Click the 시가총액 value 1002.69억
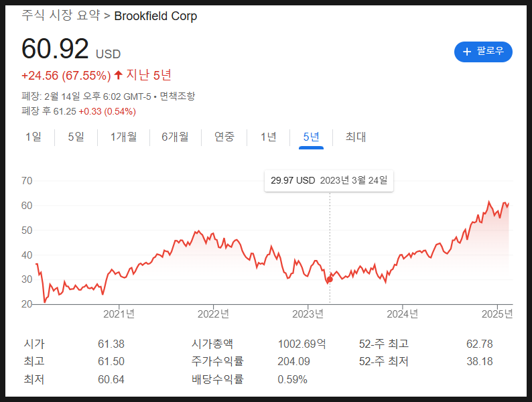 (302, 344)
